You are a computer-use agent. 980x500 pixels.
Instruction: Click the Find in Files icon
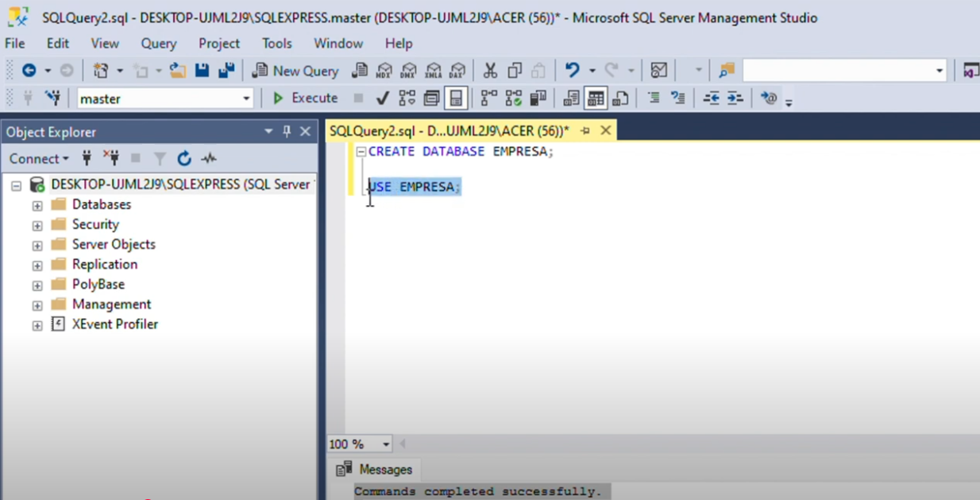click(727, 71)
